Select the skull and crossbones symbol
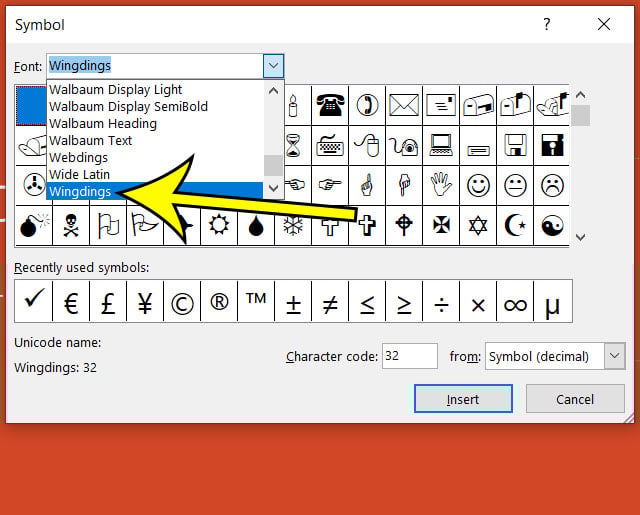 point(71,225)
